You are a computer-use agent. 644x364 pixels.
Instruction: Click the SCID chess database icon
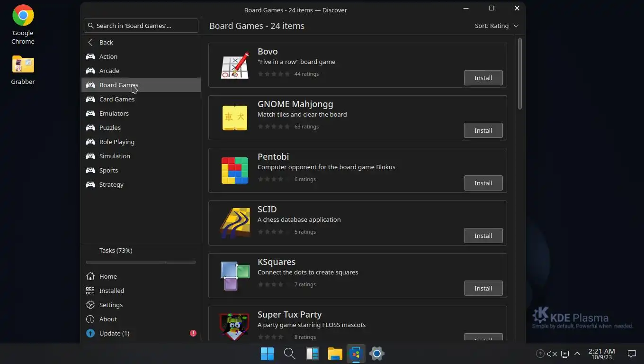tap(235, 223)
